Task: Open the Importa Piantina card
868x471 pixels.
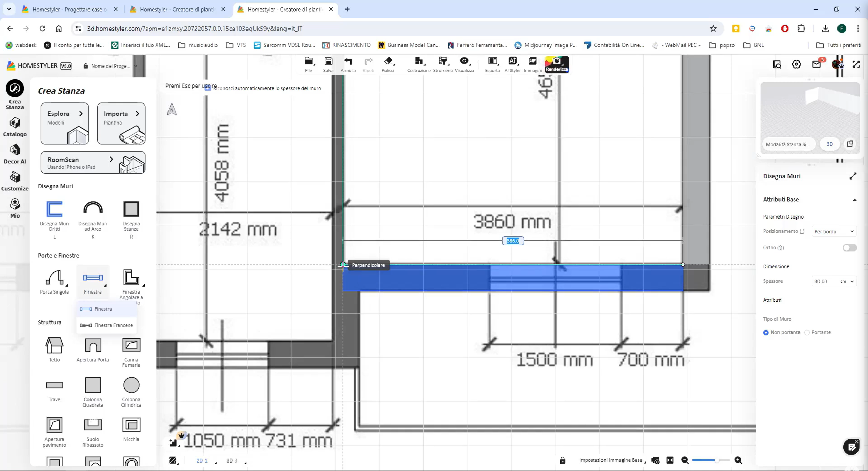Action: [x=121, y=124]
